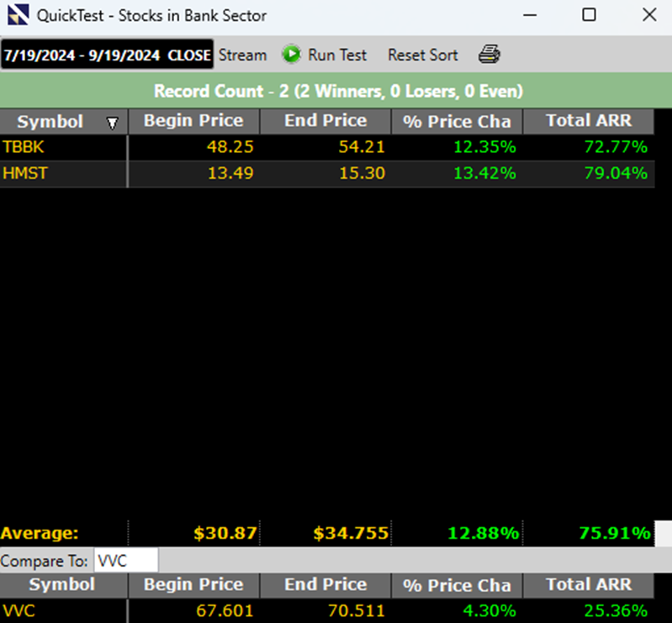Viewport: 672px width, 623px height.
Task: Click the QuickTest app icon in title bar
Action: coord(17,15)
